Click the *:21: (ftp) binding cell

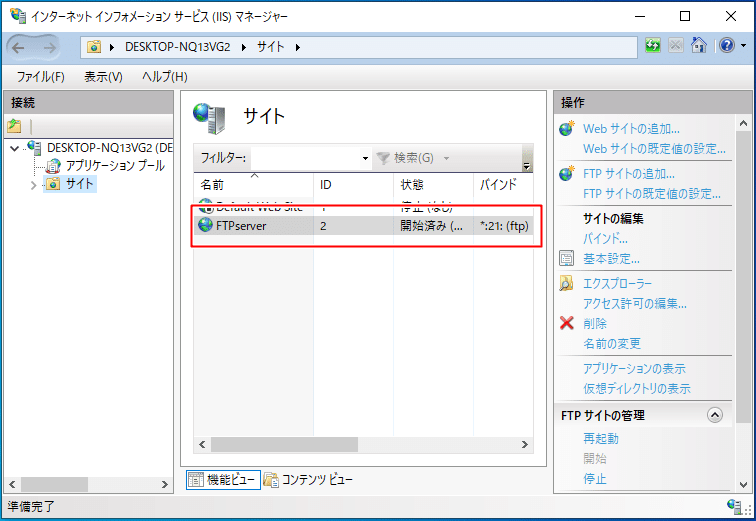pyautogui.click(x=504, y=226)
